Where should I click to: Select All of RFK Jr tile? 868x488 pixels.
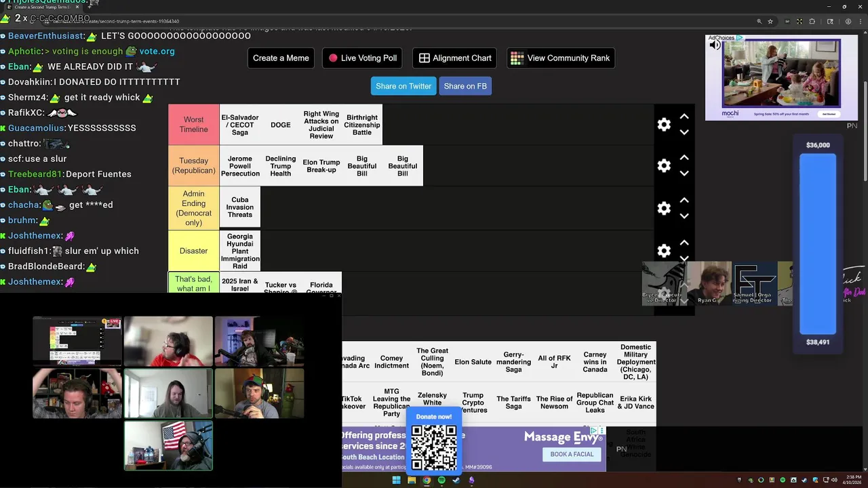tap(554, 362)
